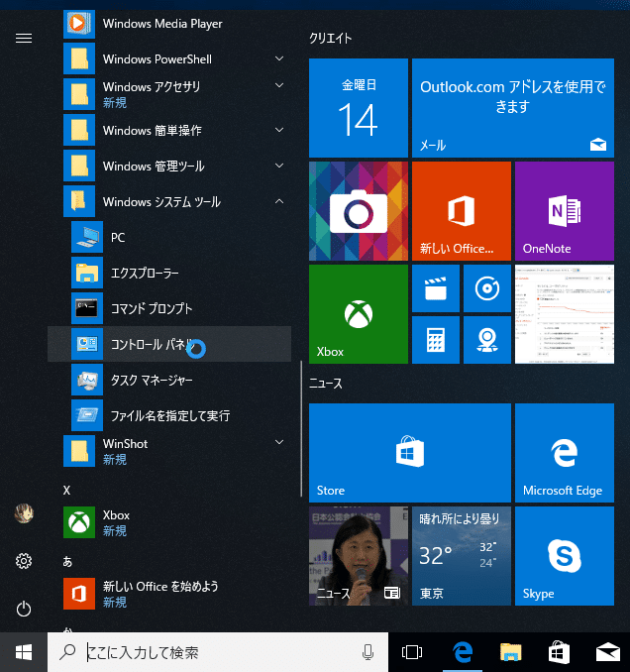The height and width of the screenshot is (672, 630).
Task: Collapse the Windows システム ツール folder
Action: [x=169, y=201]
